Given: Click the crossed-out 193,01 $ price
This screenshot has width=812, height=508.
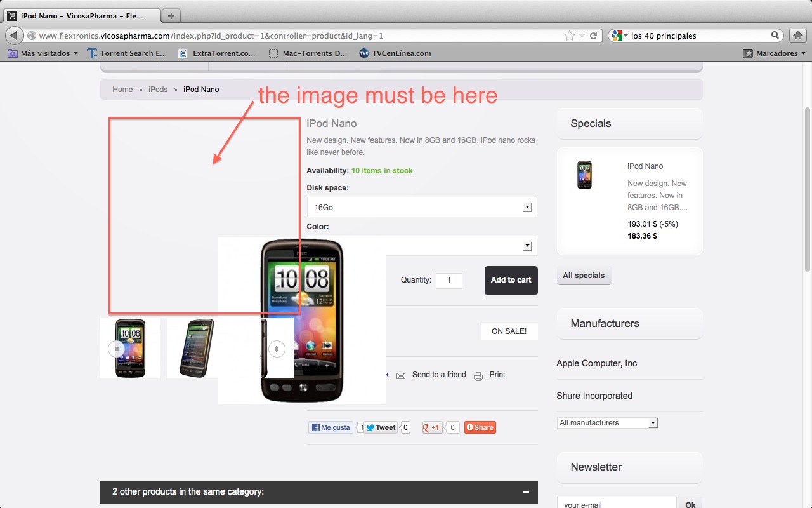Looking at the screenshot, I should (x=642, y=224).
